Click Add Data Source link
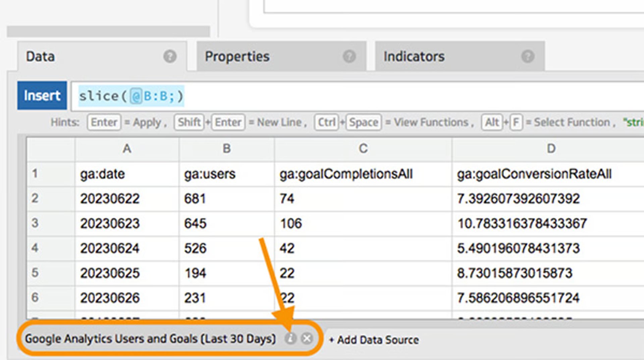 pyautogui.click(x=374, y=340)
